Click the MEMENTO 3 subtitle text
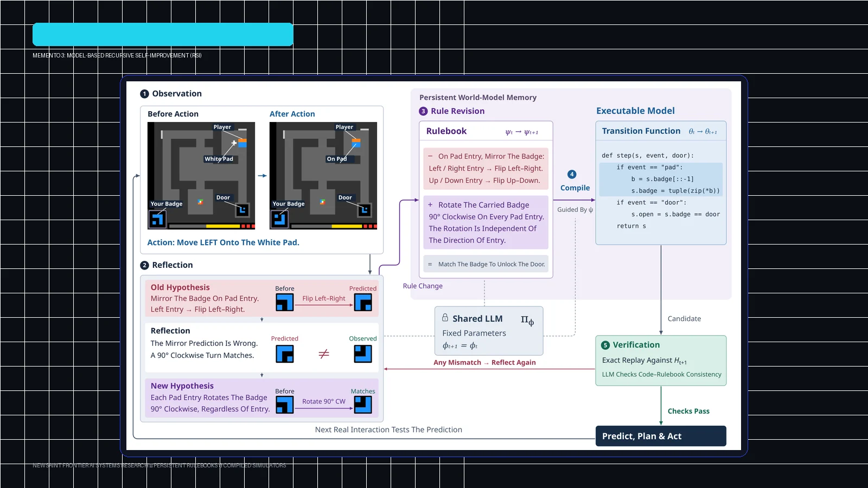 coord(117,55)
